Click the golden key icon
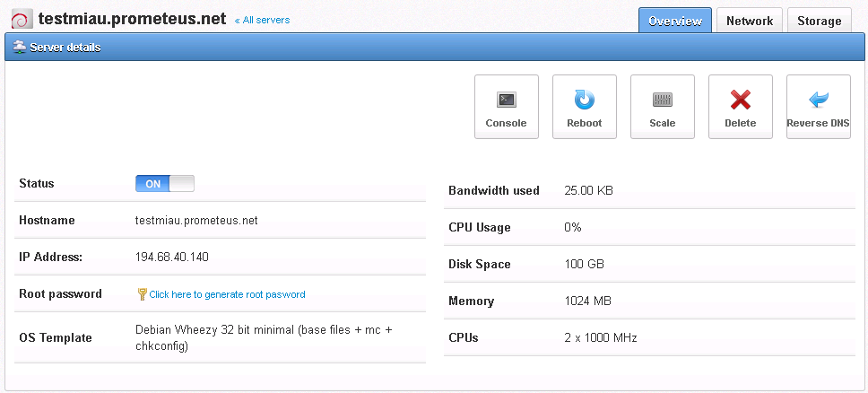 [x=142, y=294]
